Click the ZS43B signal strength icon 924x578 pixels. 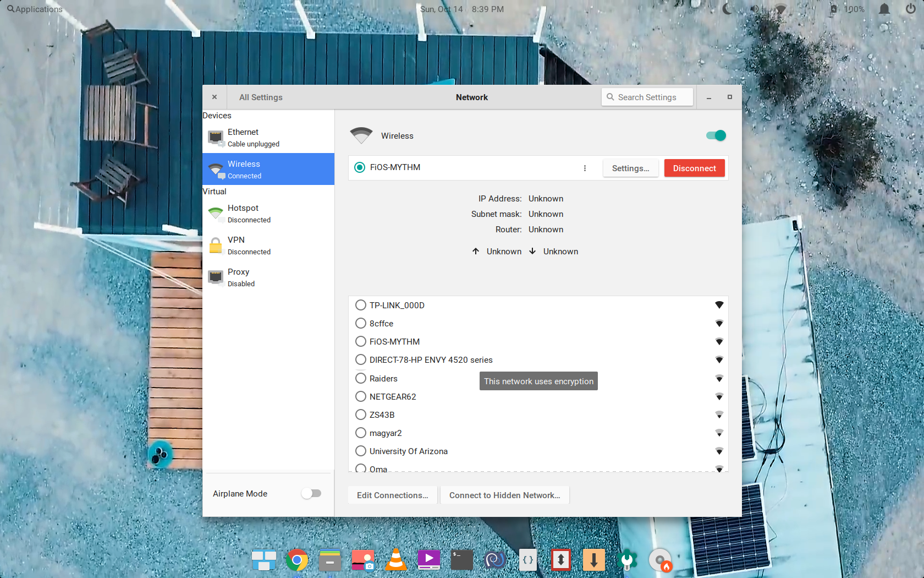click(x=719, y=415)
